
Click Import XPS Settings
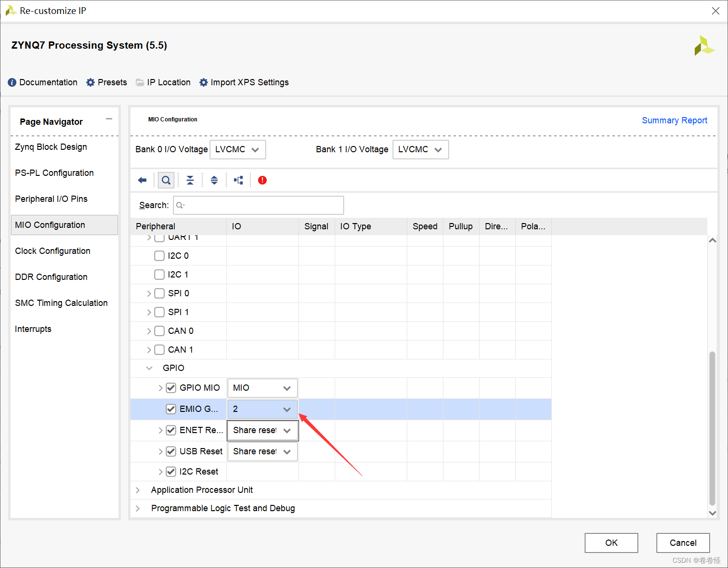click(x=244, y=82)
